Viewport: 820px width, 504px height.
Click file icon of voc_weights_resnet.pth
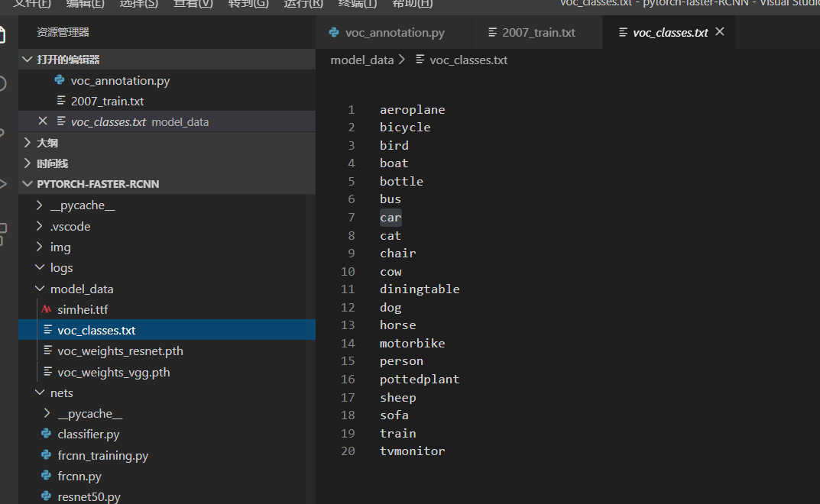pos(47,351)
